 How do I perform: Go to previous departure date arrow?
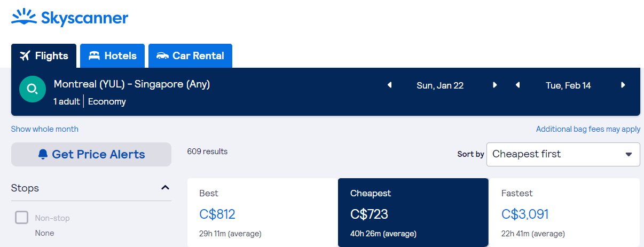pyautogui.click(x=390, y=85)
